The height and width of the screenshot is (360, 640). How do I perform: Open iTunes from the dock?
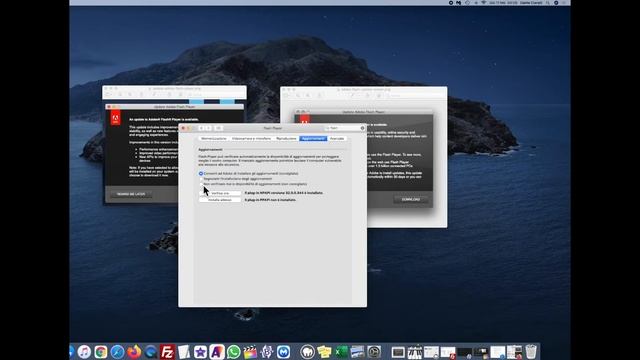tap(84, 352)
